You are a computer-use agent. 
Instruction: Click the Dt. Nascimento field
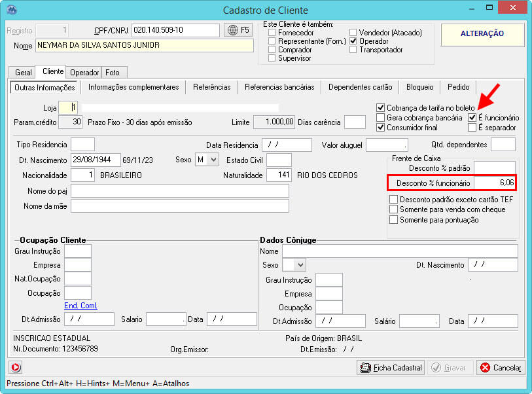point(96,160)
